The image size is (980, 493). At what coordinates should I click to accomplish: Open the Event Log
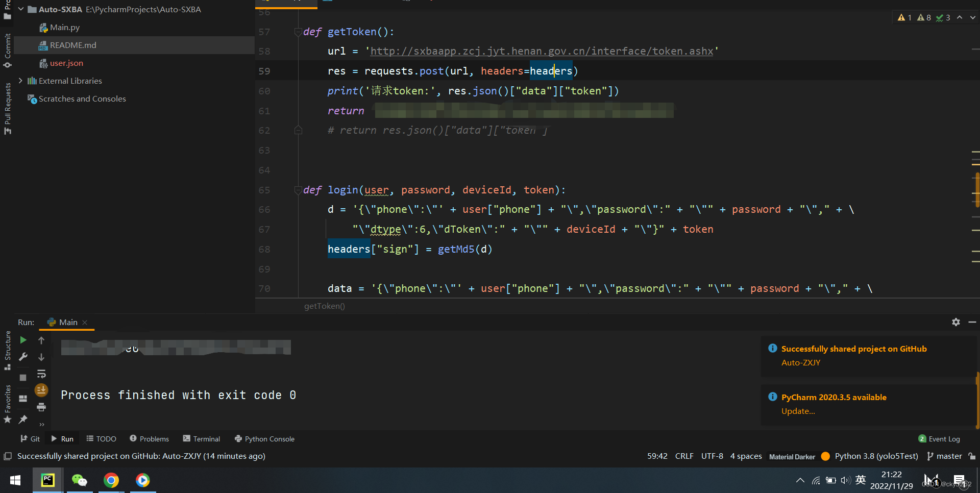click(x=939, y=439)
